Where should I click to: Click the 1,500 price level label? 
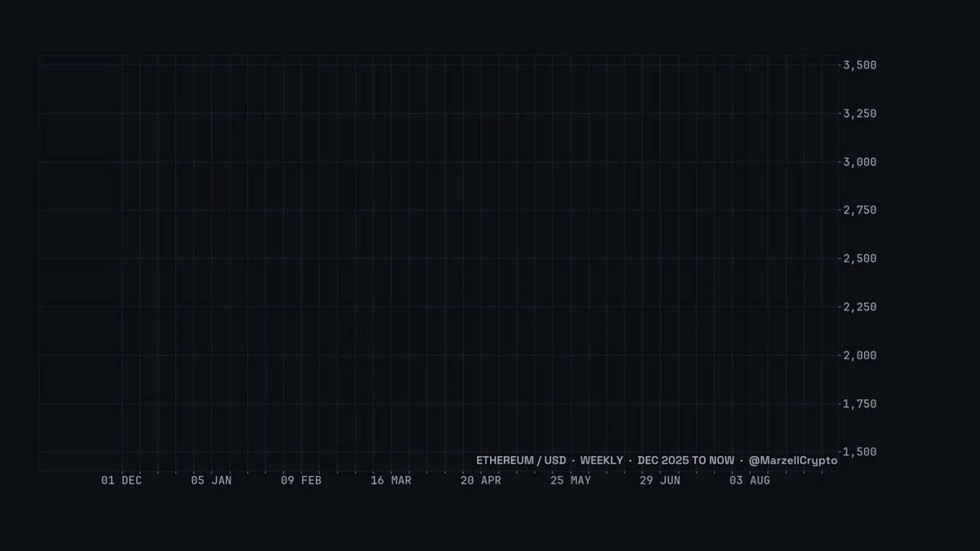860,451
